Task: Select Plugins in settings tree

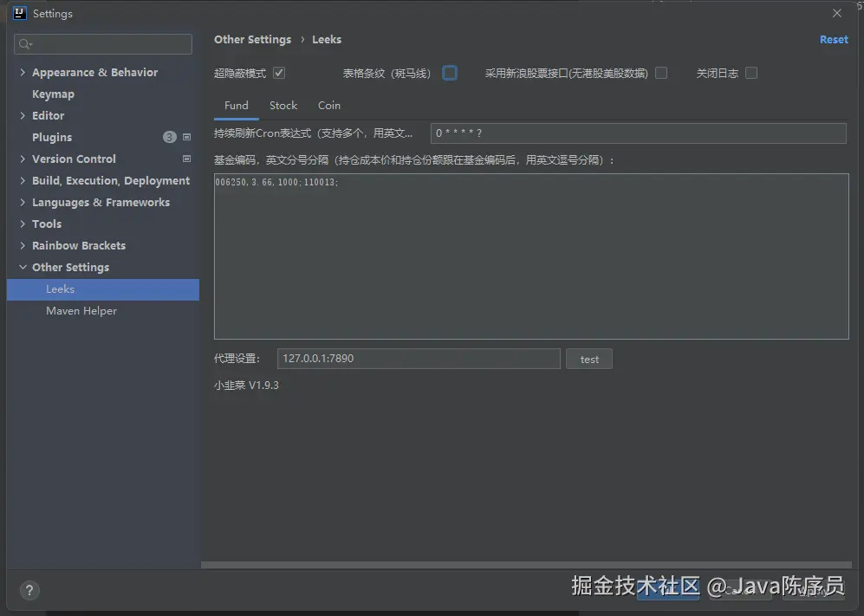Action: tap(52, 137)
